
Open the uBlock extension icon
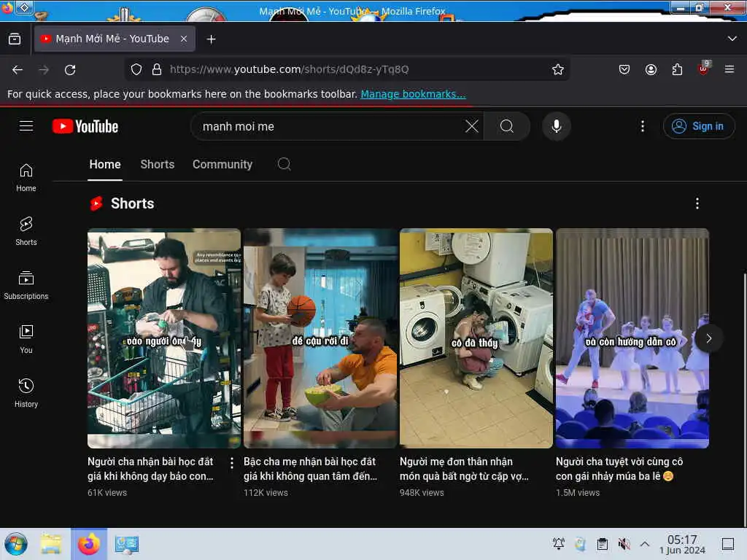703,69
